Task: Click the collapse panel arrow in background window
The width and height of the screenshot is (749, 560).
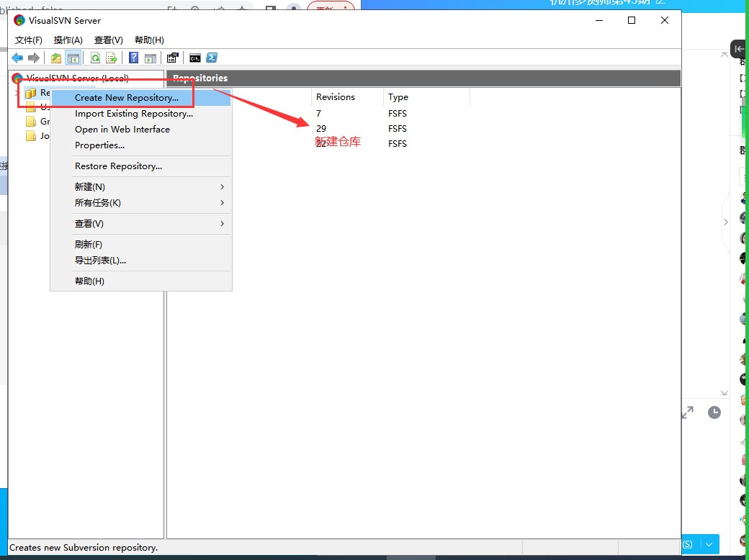Action: (x=738, y=49)
